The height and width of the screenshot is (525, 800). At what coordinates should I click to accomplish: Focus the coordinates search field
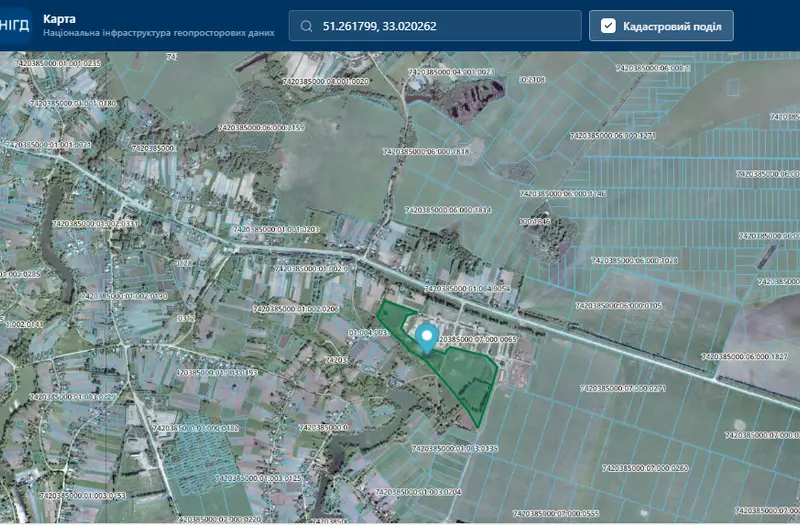click(x=435, y=26)
